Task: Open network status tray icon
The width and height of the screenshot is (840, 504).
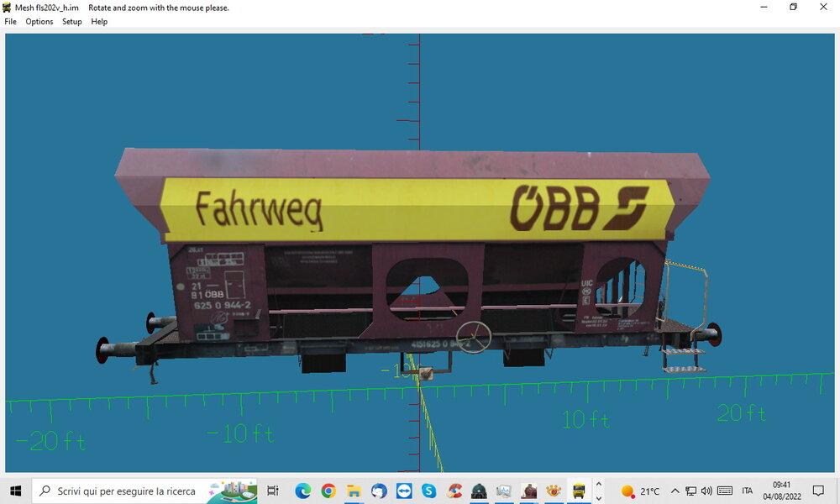Action: [691, 491]
